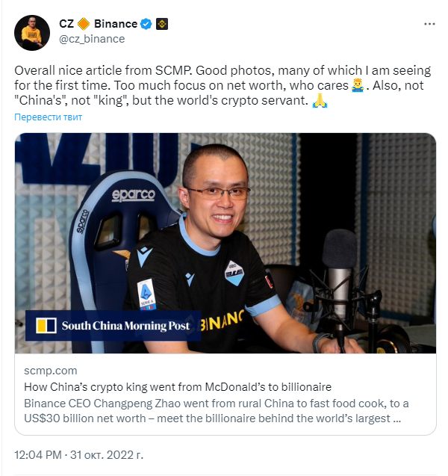This screenshot has height=476, width=448.
Task: Open headline about China's crypto king
Action: click(x=178, y=387)
